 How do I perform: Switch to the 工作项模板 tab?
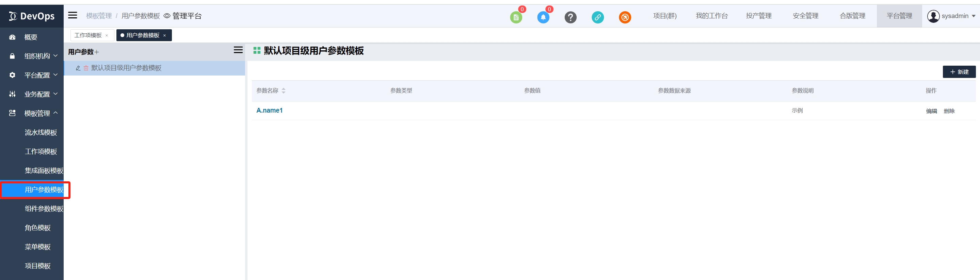click(x=88, y=35)
